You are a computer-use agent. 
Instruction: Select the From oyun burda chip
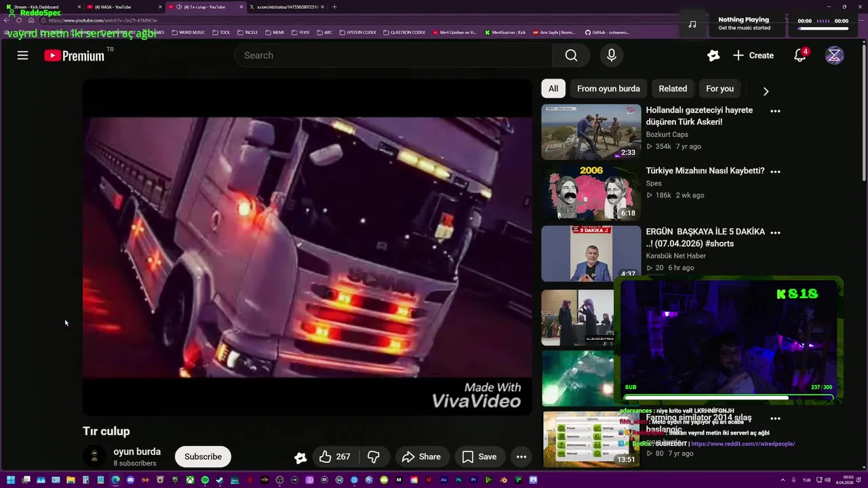[x=608, y=89]
